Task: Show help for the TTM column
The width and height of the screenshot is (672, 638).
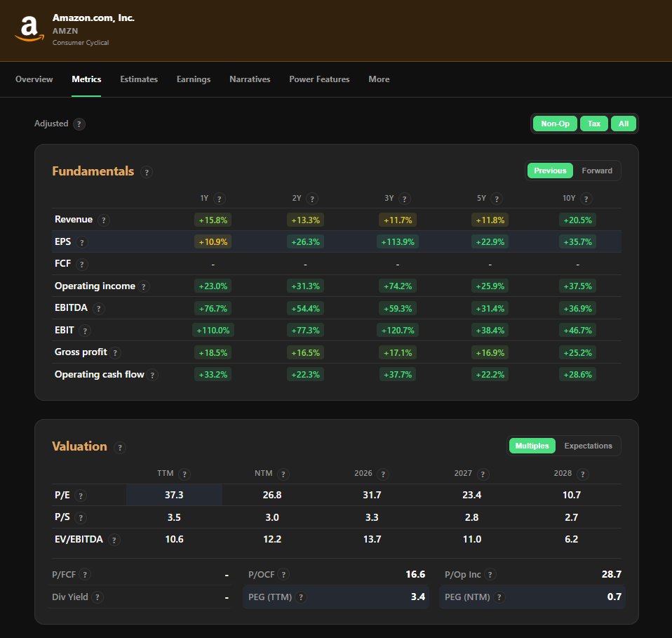Action: click(184, 474)
